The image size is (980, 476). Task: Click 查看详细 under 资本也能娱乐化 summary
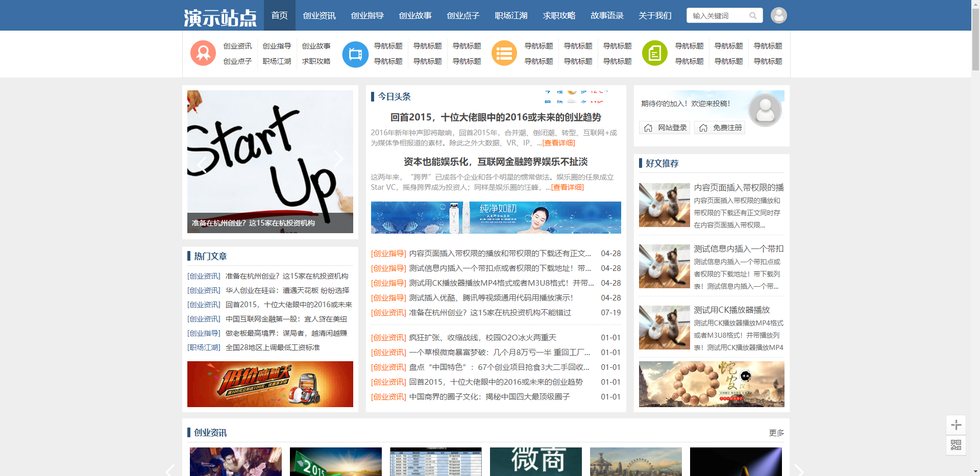pos(568,187)
